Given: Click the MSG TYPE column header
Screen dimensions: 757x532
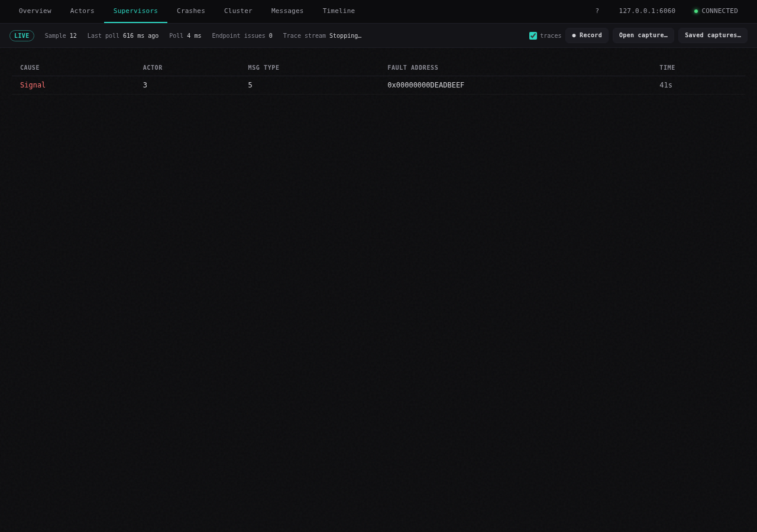Looking at the screenshot, I should pyautogui.click(x=264, y=68).
